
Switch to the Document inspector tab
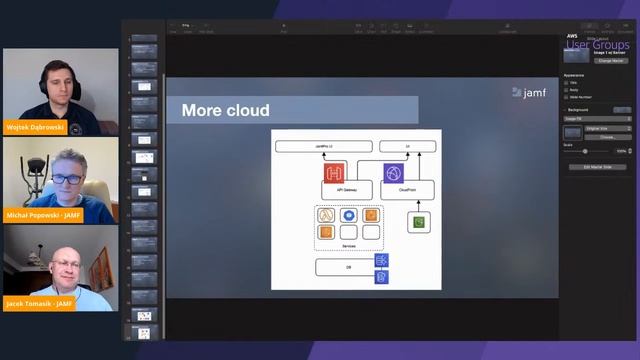pyautogui.click(x=625, y=28)
